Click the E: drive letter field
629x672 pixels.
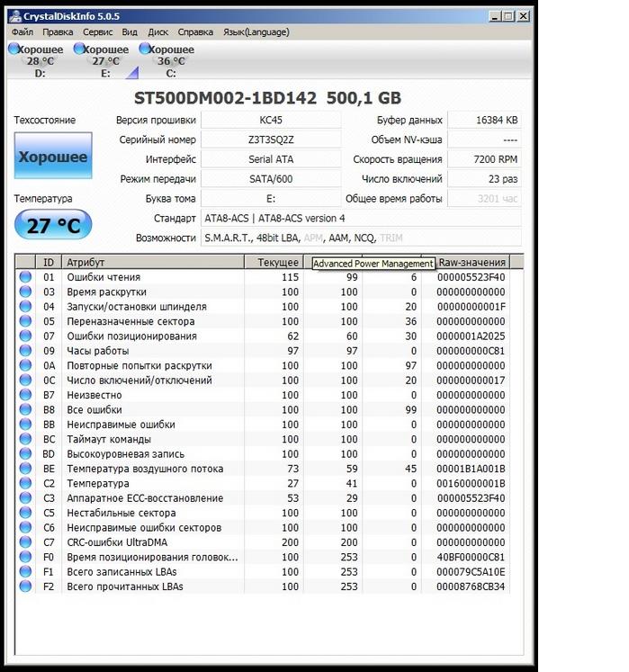pos(271,199)
